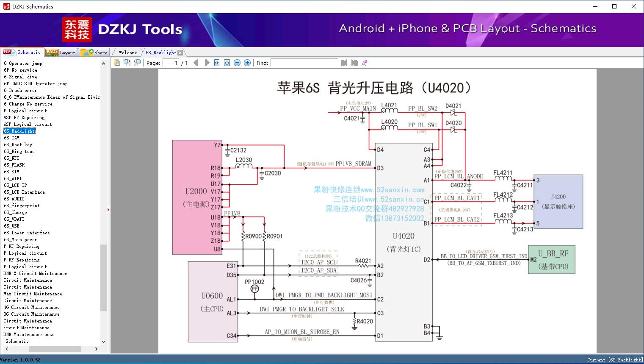The width and height of the screenshot is (644, 364).
Task: Open '6S_FLASH' schematic
Action: point(14,165)
